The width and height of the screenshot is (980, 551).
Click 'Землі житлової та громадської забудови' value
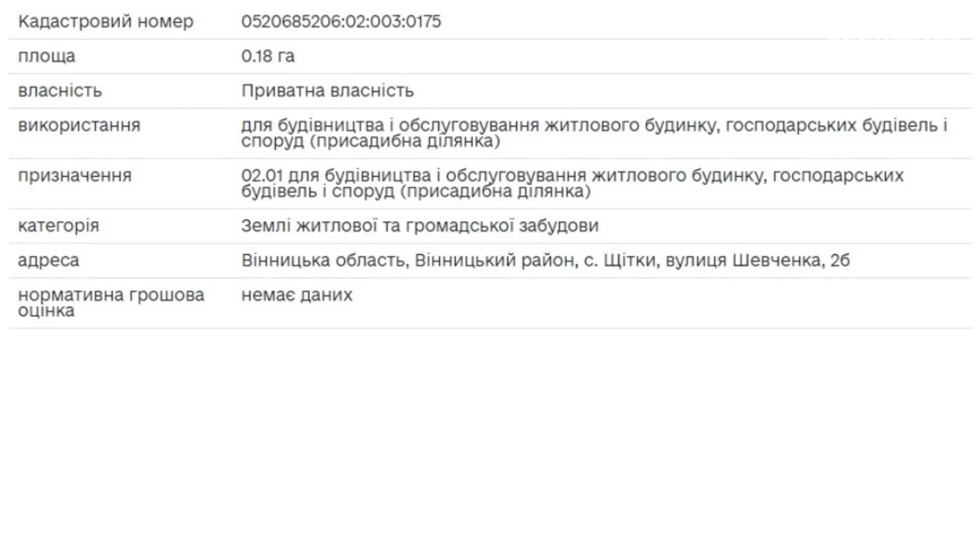tap(420, 226)
